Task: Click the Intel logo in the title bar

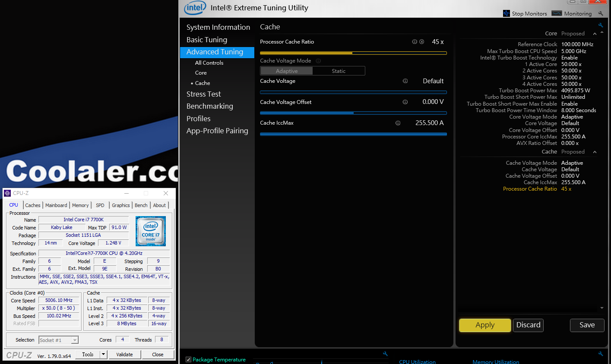Action: (195, 8)
